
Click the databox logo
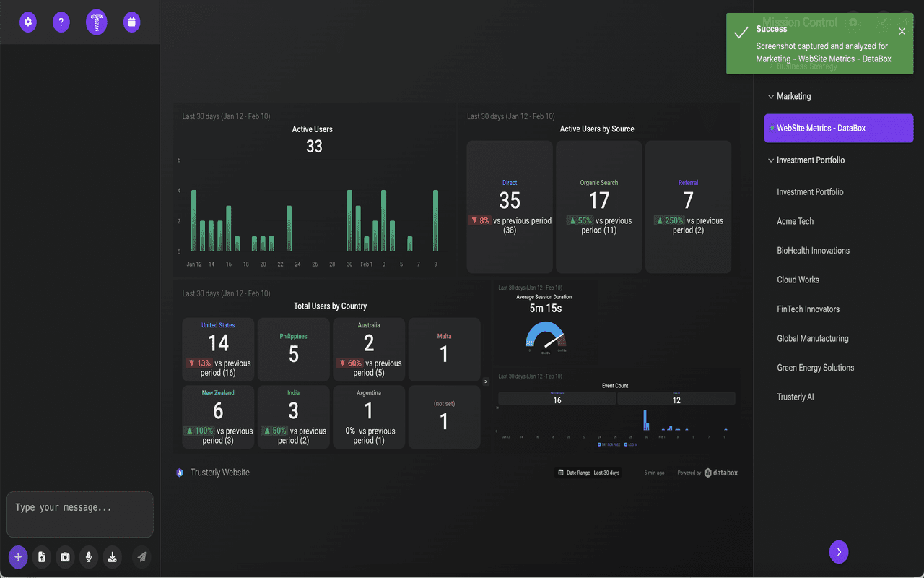[721, 473]
